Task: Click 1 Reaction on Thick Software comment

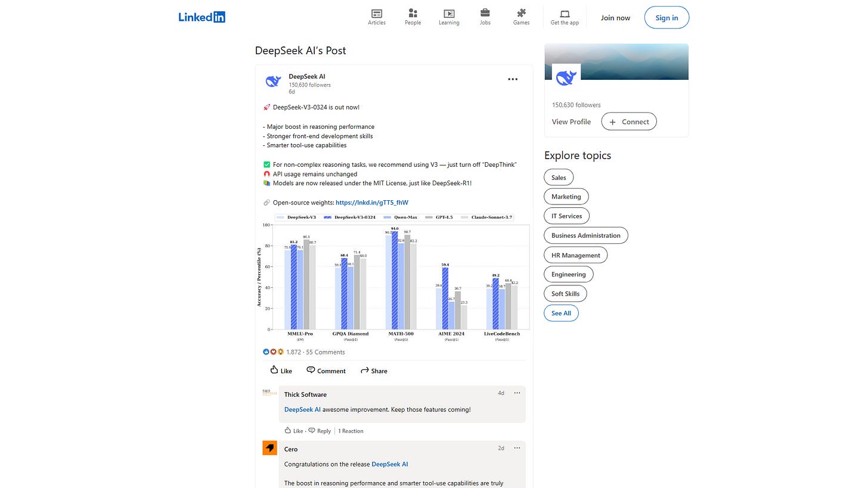Action: tap(351, 431)
